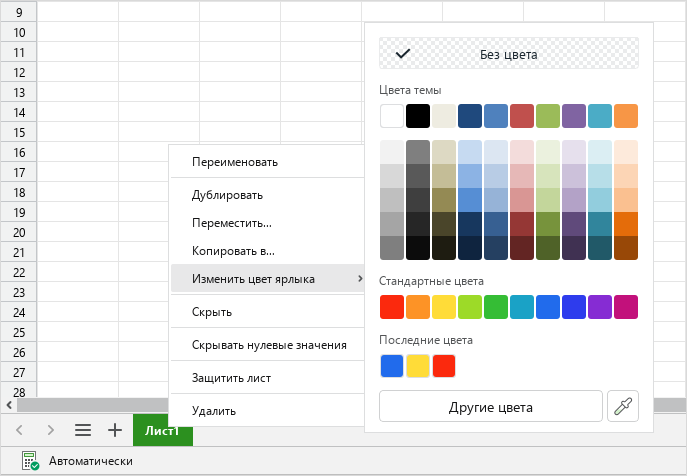Pick blue swatch under 'Последние цвета'
Image resolution: width=687 pixels, height=476 pixels.
pyautogui.click(x=392, y=366)
